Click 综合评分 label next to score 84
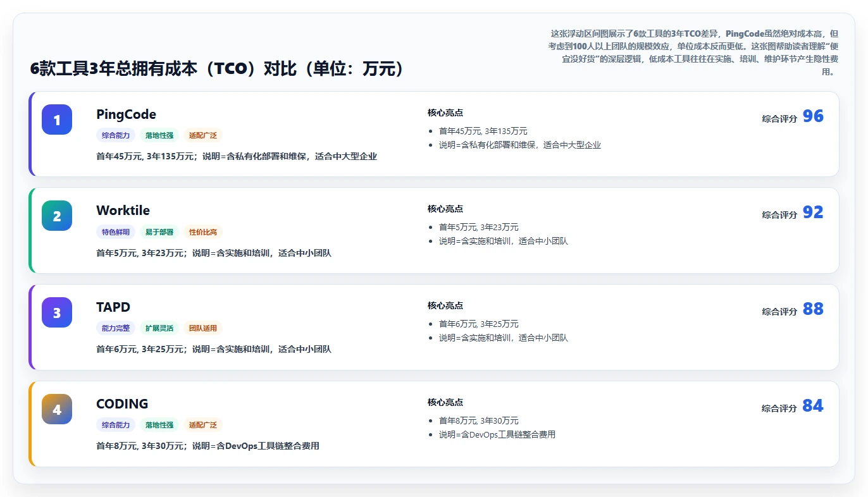868x497 pixels. pos(779,408)
